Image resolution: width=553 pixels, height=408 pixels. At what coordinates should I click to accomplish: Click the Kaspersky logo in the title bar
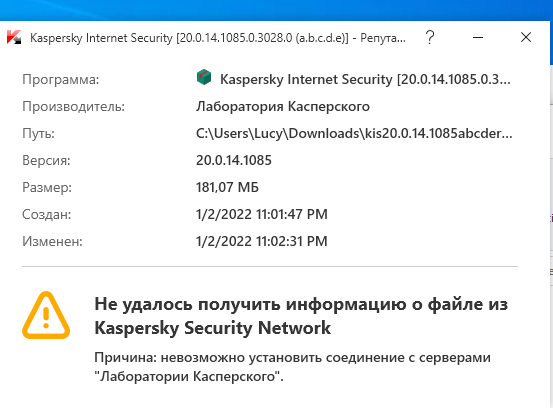pyautogui.click(x=14, y=37)
